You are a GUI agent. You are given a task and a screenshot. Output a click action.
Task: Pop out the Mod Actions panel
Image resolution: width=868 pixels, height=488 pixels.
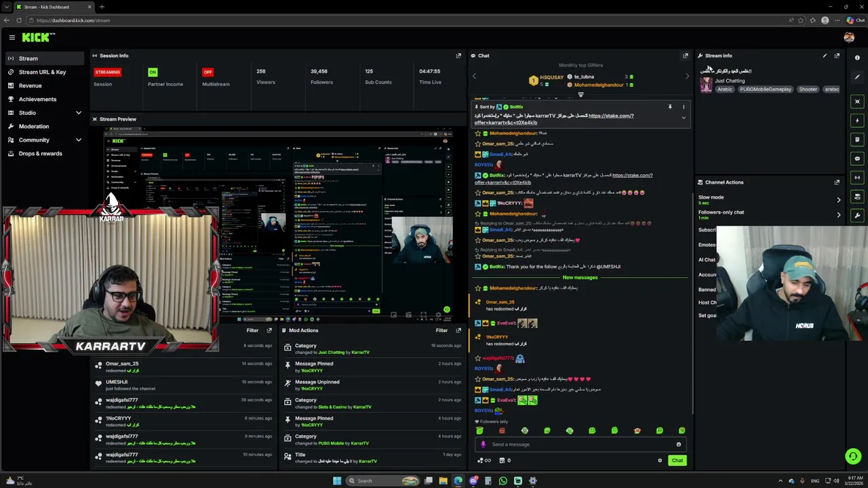[x=458, y=331]
